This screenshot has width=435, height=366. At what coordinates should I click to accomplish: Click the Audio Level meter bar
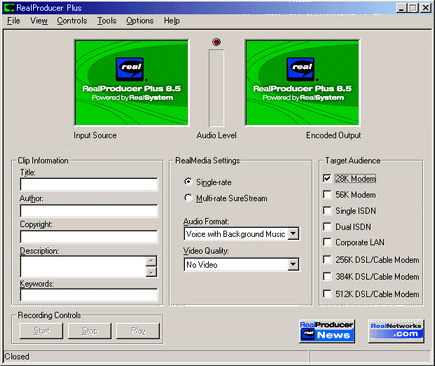coord(216,88)
